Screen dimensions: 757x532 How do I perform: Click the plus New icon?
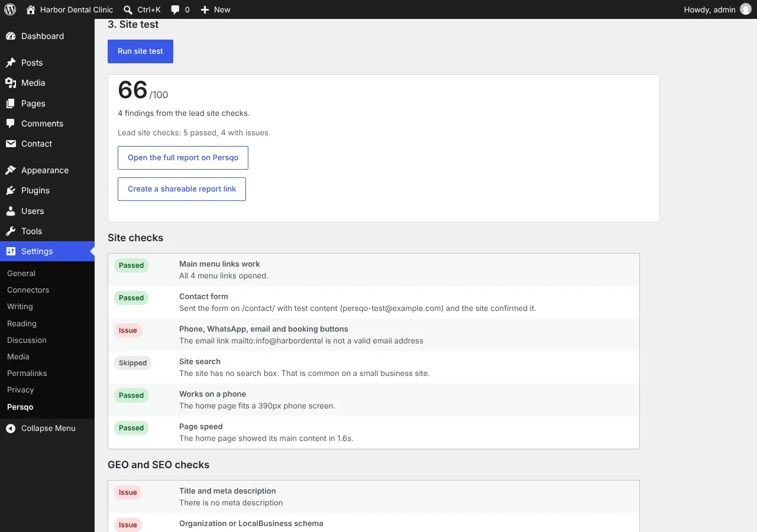pos(205,9)
